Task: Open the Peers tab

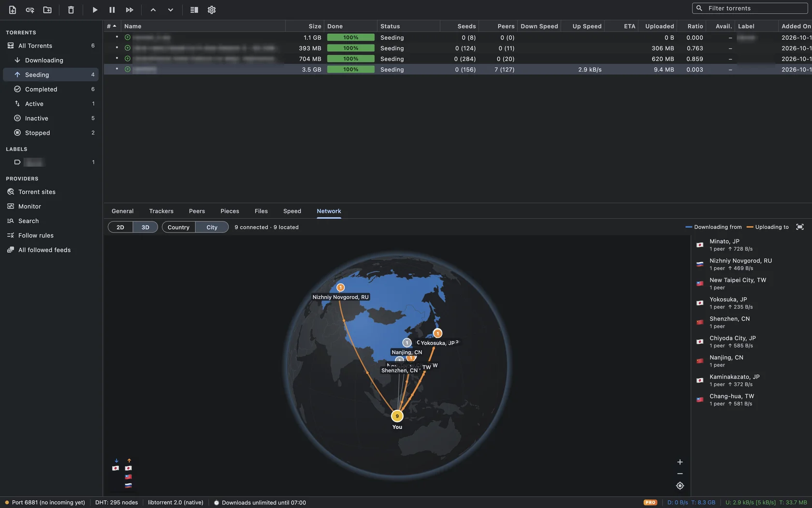Action: point(197,211)
